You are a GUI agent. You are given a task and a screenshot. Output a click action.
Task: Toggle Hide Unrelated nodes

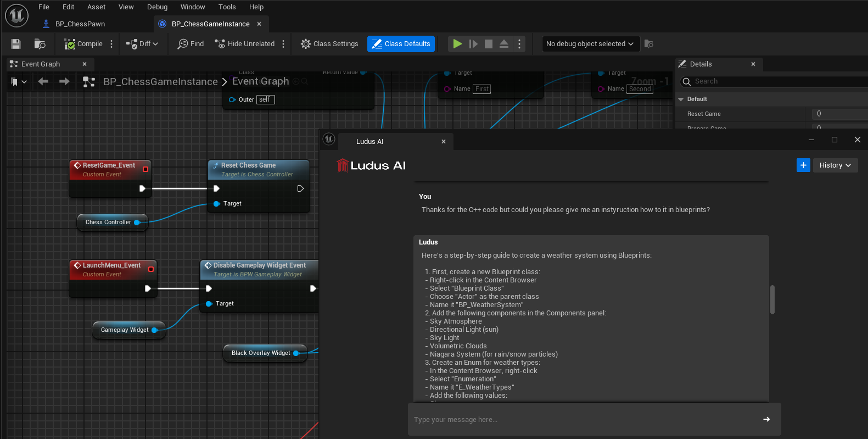(x=245, y=44)
